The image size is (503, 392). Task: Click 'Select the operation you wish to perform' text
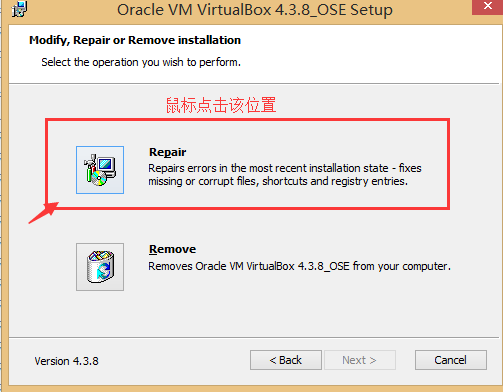pos(141,62)
